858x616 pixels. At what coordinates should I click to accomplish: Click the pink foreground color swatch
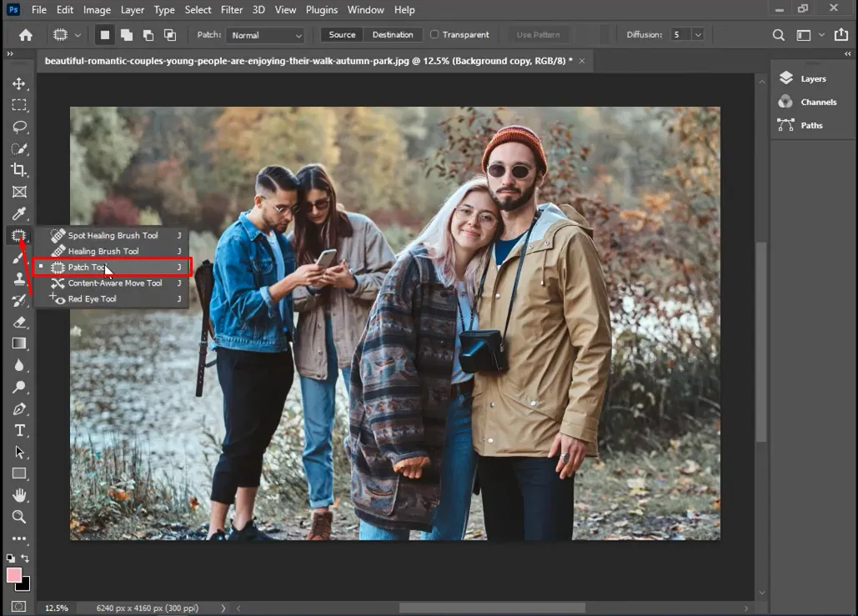click(x=14, y=575)
